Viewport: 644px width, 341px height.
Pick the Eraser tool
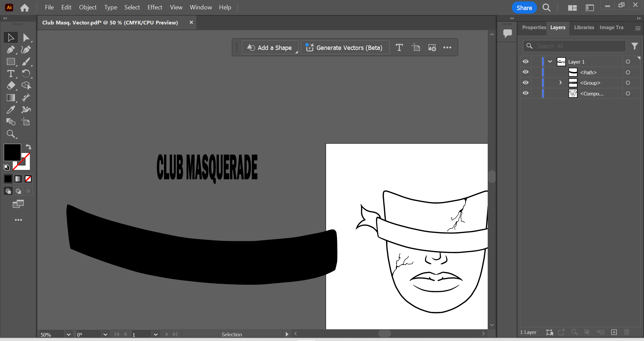coord(11,86)
